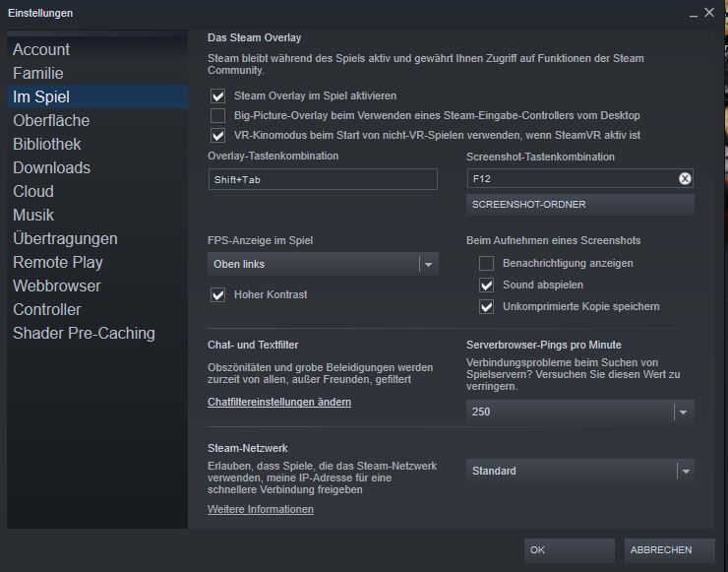Confirm settings with OK button

pyautogui.click(x=571, y=549)
